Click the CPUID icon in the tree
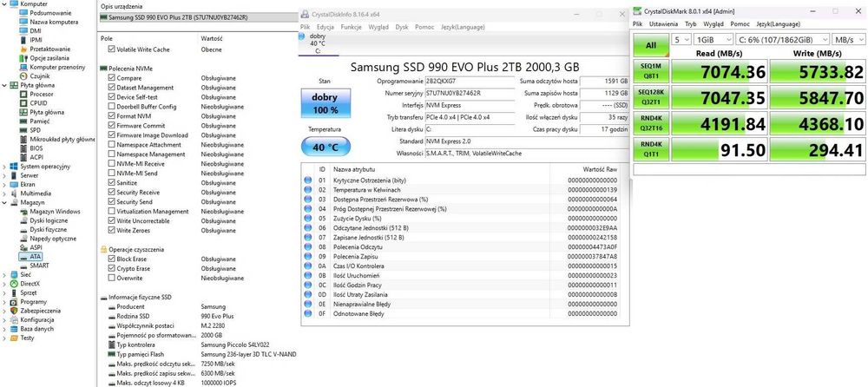This screenshot has width=868, height=387. coord(23,103)
